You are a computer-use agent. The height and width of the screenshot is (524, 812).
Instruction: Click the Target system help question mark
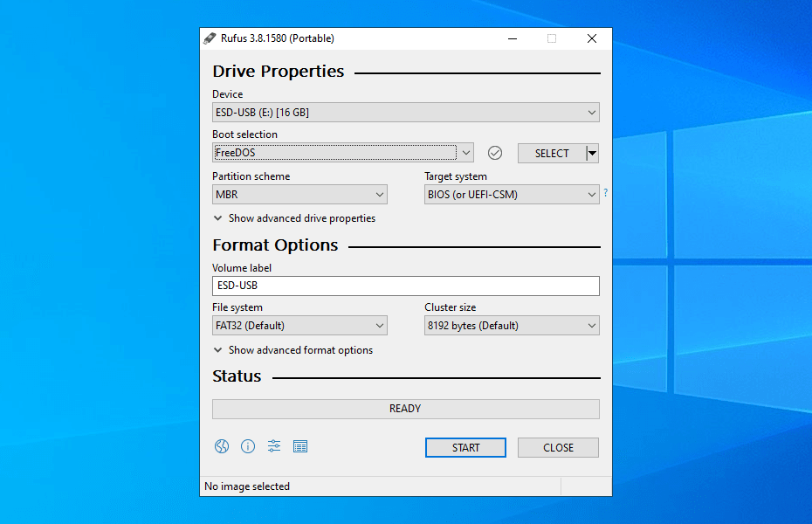[x=605, y=193]
